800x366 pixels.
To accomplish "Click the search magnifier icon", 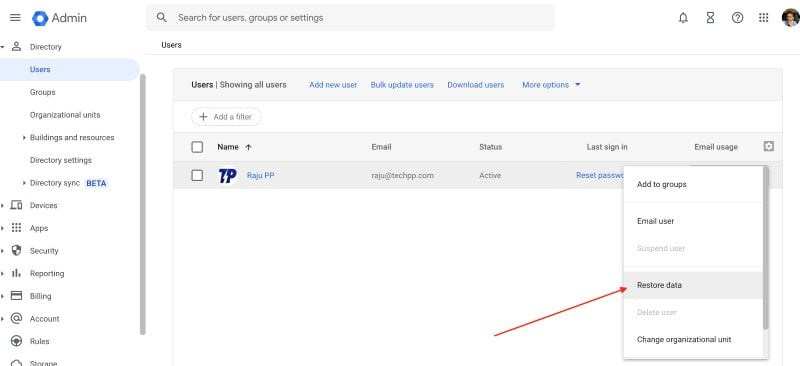I will coord(162,17).
